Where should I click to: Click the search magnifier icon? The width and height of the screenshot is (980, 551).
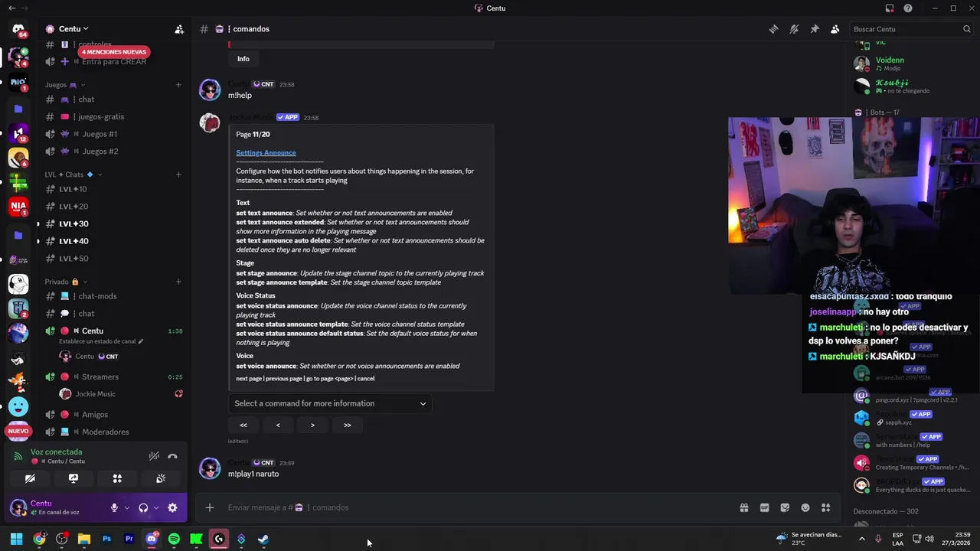(967, 29)
